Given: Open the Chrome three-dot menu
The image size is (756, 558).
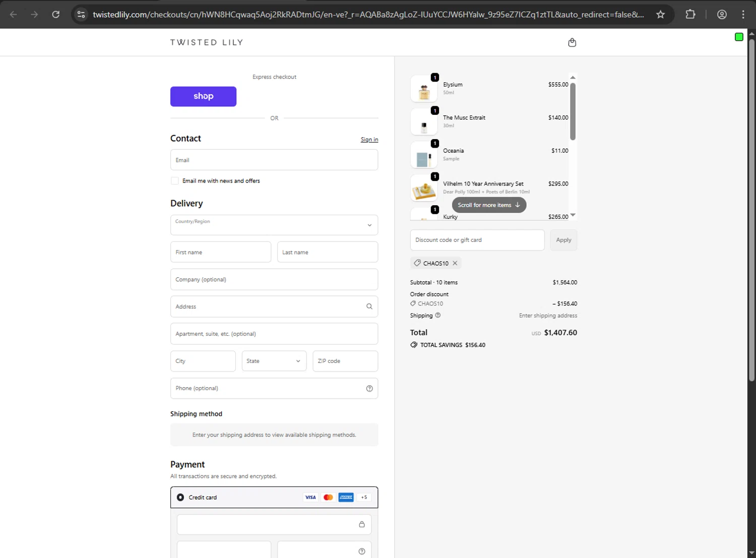Looking at the screenshot, I should coord(743,15).
